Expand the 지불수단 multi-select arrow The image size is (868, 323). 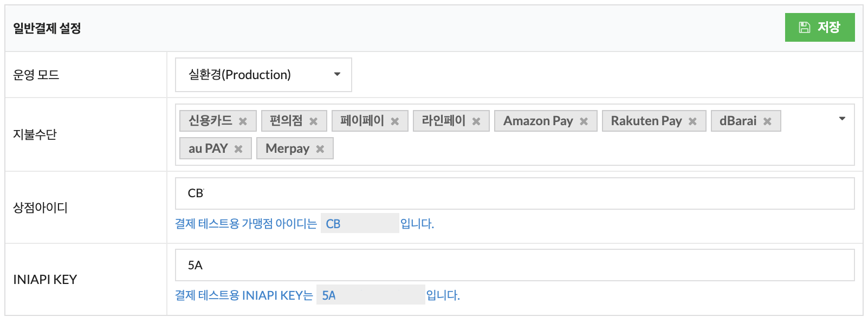pos(842,119)
